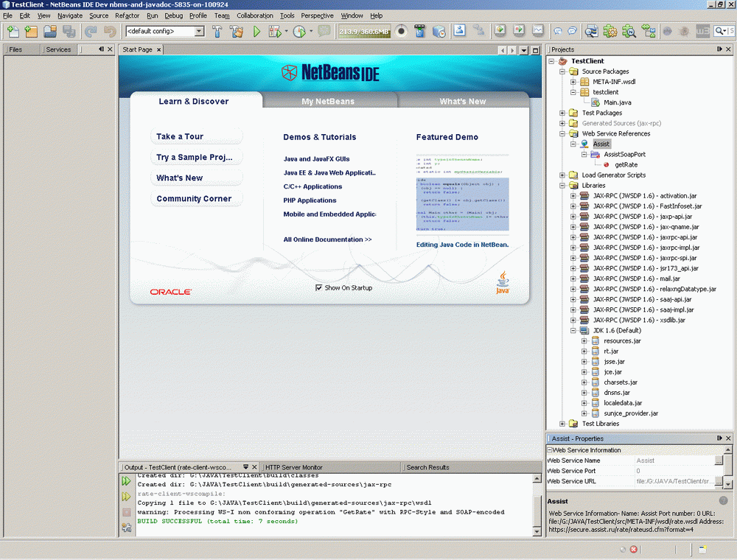Click the round profiler button after memory bar
This screenshot has width=737, height=560.
pyautogui.click(x=401, y=32)
